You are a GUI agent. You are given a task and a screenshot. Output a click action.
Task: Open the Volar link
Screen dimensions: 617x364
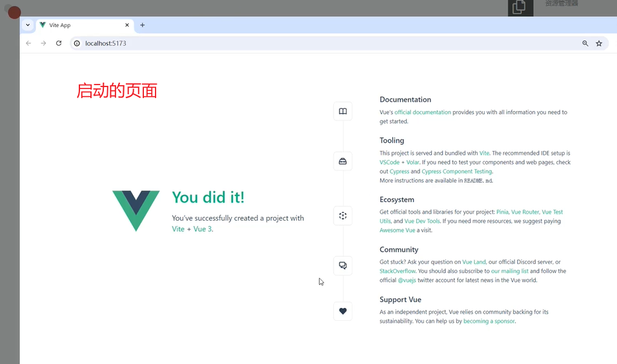(412, 162)
